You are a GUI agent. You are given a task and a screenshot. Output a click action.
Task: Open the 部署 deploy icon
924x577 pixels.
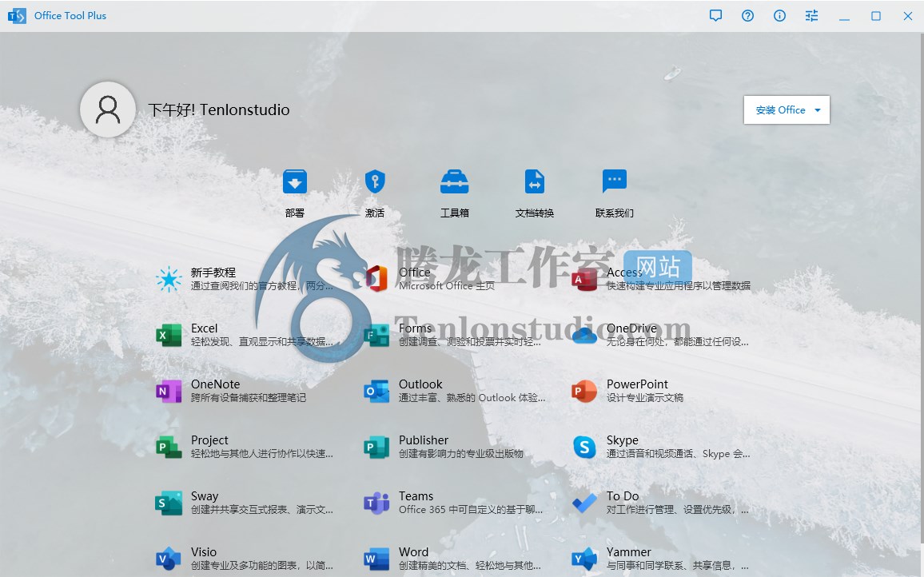pyautogui.click(x=295, y=181)
